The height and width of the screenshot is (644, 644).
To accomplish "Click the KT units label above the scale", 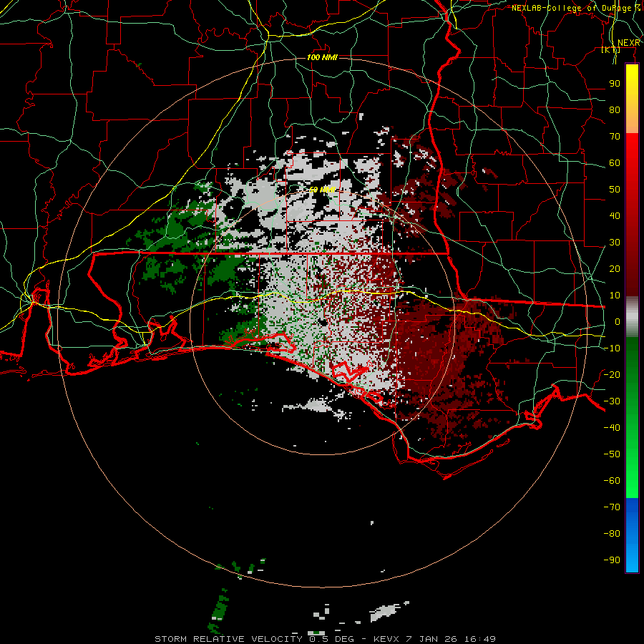I will [611, 49].
